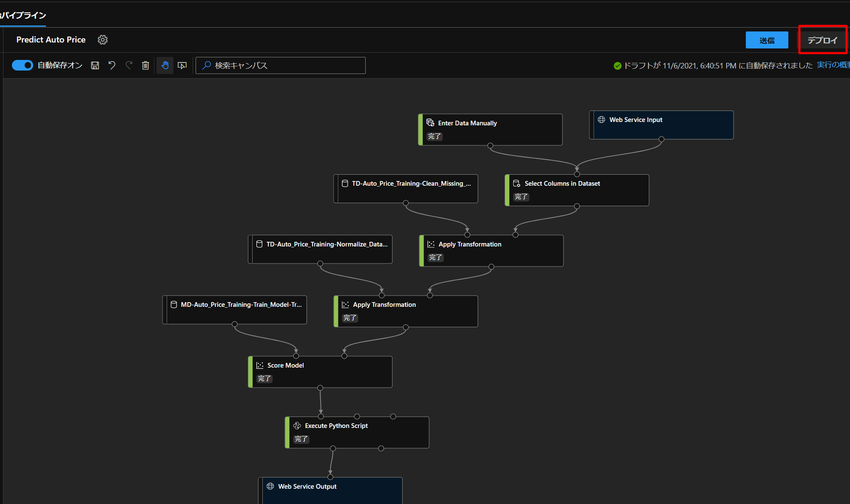Select the pointer selection tool icon
Image resolution: width=850 pixels, height=504 pixels.
click(x=182, y=65)
